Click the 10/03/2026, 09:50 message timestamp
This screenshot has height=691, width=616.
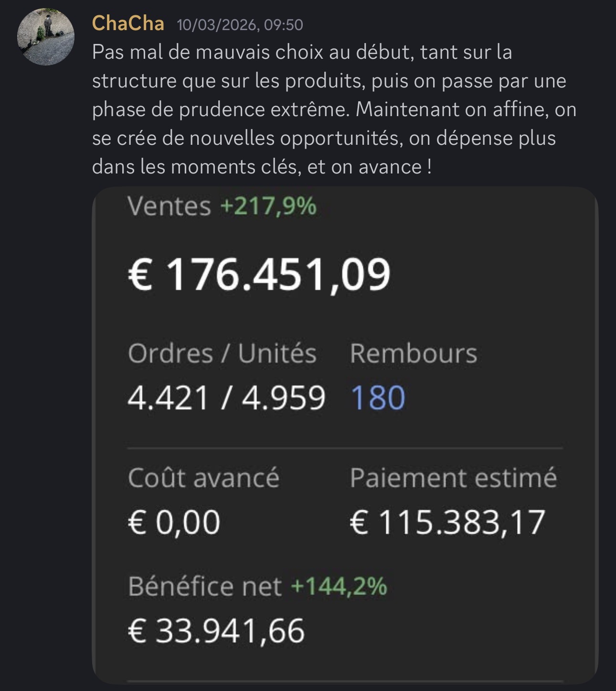point(240,25)
